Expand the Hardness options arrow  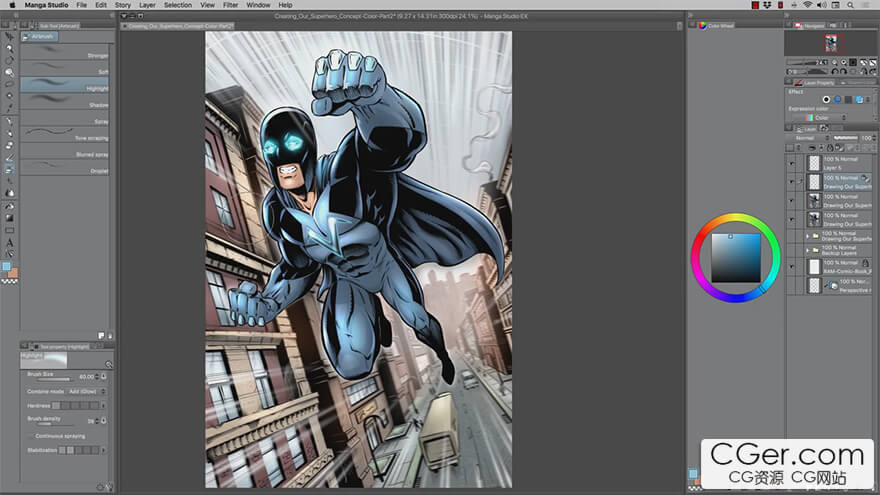coord(103,405)
